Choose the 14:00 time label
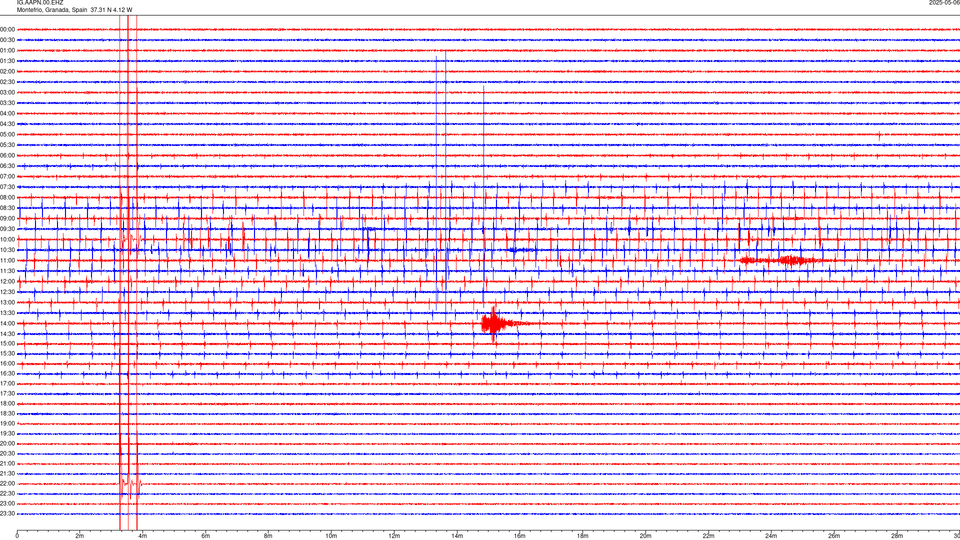The width and height of the screenshot is (960, 540). coord(8,323)
